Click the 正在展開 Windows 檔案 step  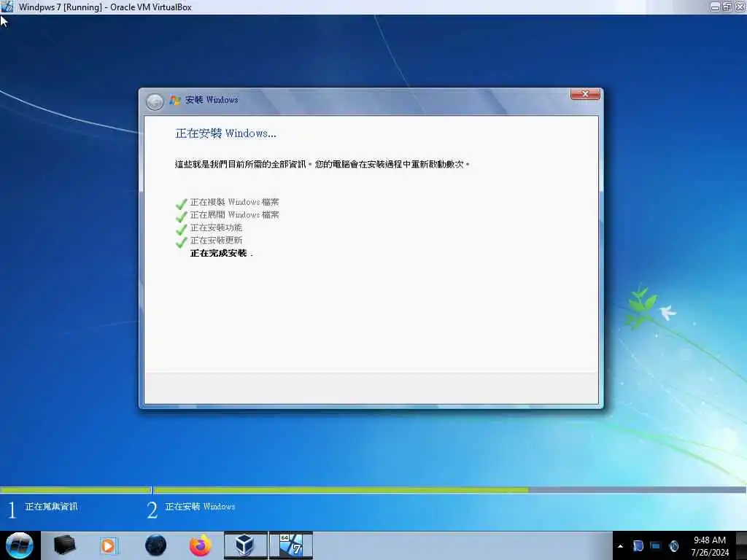coord(234,215)
